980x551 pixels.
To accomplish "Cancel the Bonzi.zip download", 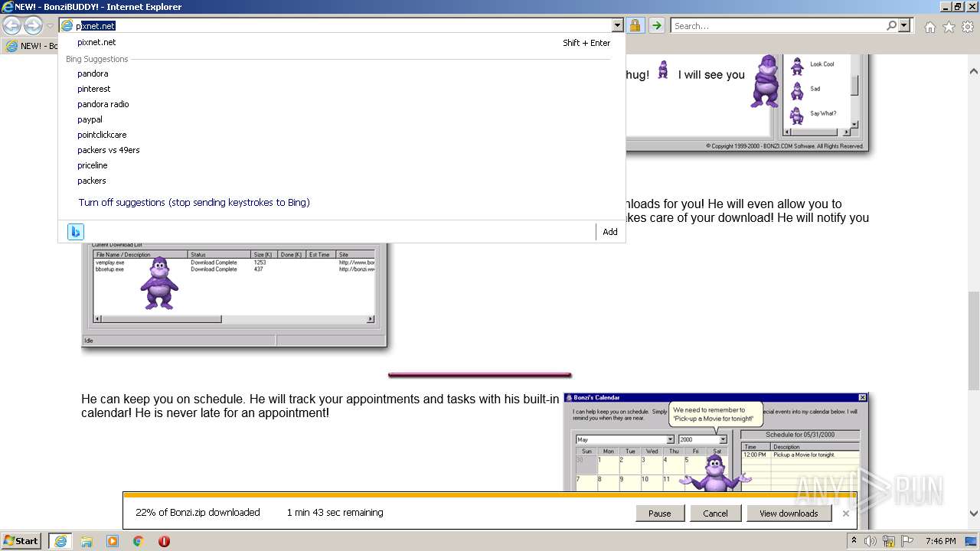I will (x=715, y=514).
